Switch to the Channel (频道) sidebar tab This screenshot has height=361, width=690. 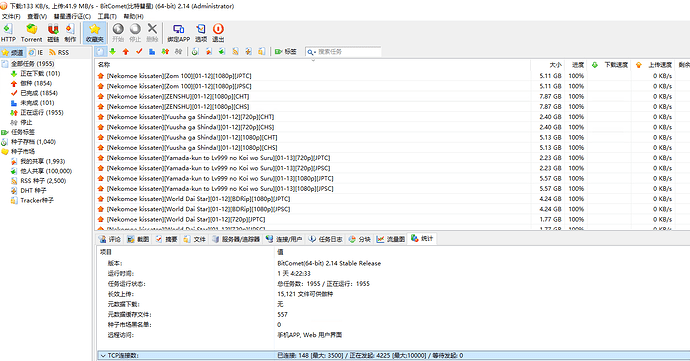tap(13, 52)
